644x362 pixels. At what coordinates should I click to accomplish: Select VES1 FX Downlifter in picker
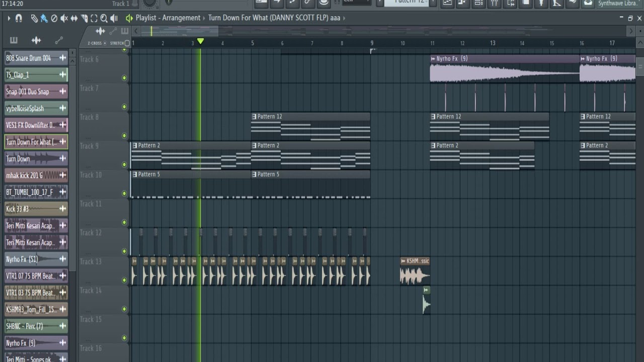click(x=36, y=125)
